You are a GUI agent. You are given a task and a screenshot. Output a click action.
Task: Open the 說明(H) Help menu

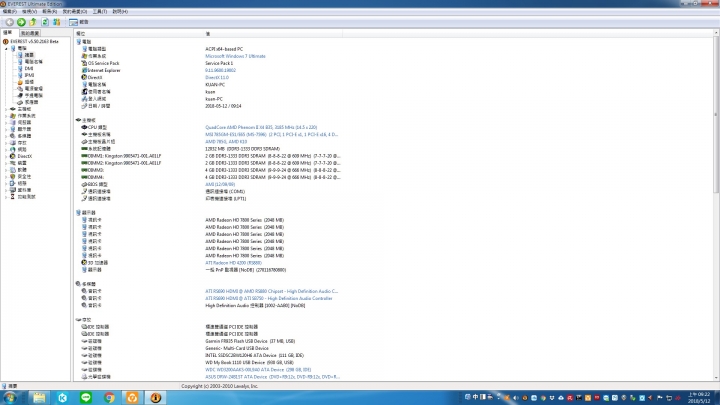coord(120,11)
